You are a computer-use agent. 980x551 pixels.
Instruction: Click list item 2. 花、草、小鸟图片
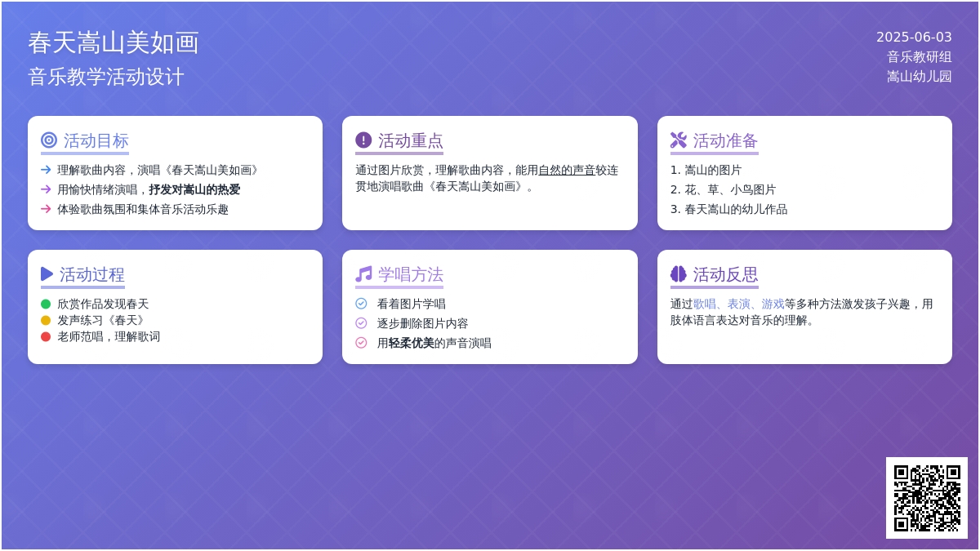click(x=724, y=189)
